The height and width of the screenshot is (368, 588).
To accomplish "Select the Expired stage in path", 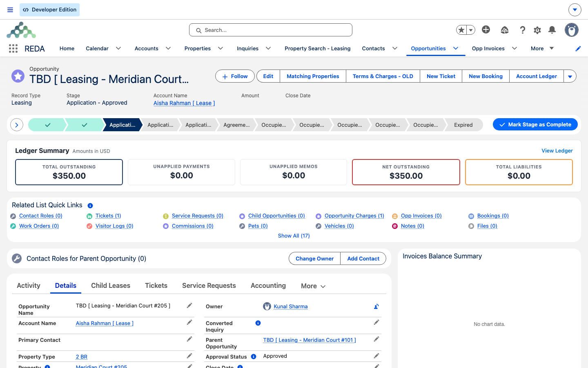I will click(x=463, y=125).
